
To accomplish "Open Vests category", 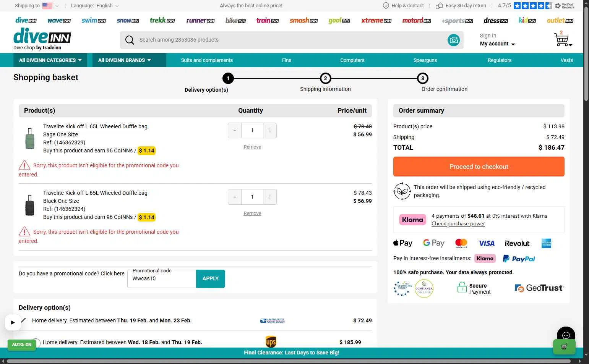I will (x=566, y=60).
